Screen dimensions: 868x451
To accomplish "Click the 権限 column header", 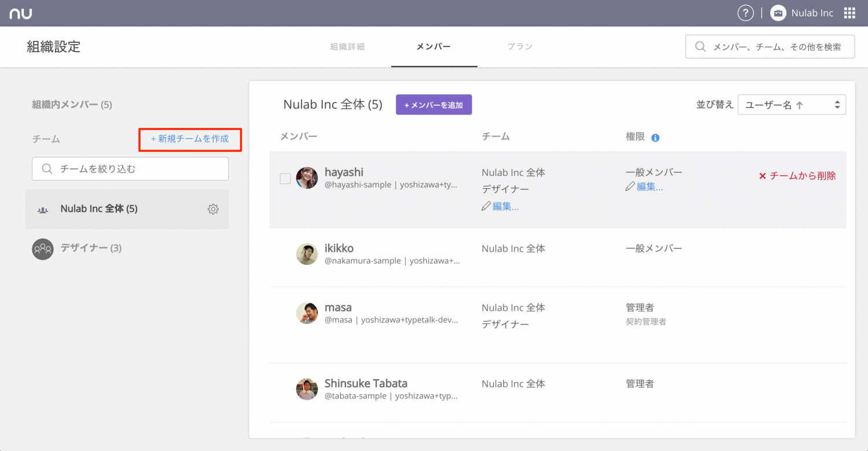I will pyautogui.click(x=635, y=137).
